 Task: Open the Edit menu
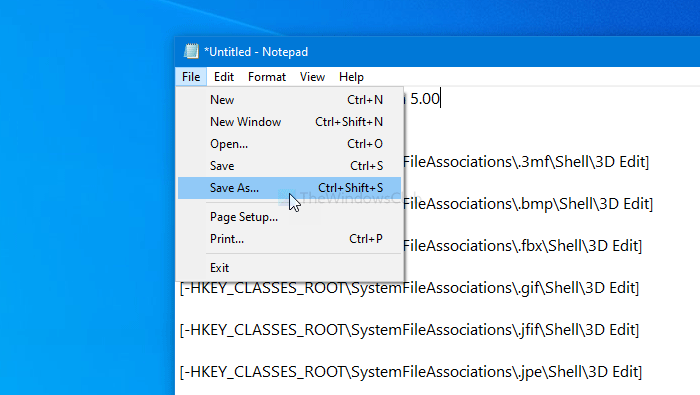pos(224,77)
